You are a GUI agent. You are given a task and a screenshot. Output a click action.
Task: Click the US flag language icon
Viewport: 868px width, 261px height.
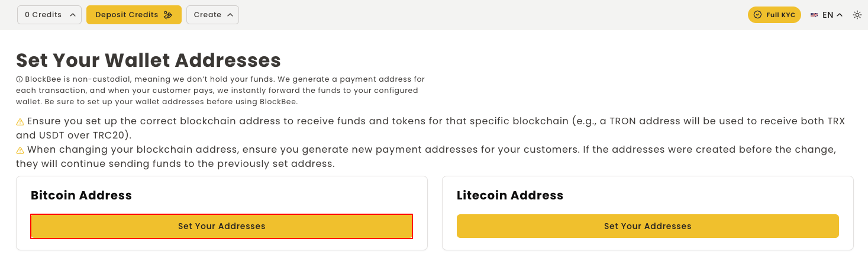click(814, 15)
